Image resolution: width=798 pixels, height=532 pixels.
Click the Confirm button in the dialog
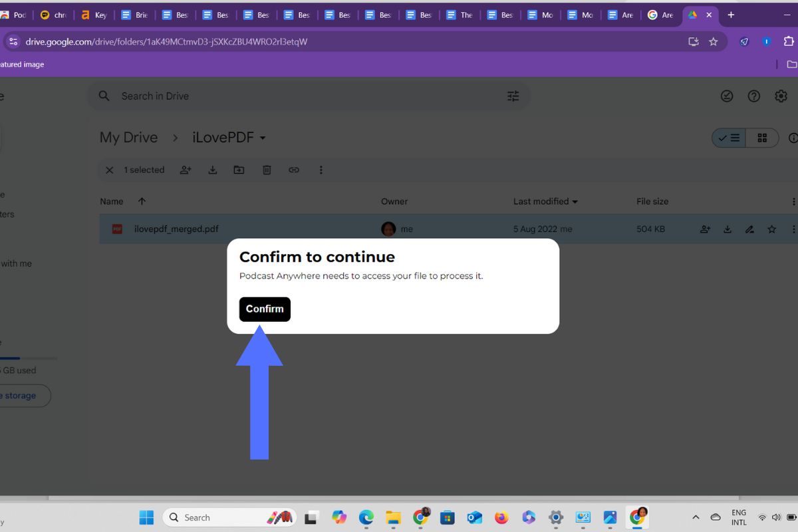(265, 309)
